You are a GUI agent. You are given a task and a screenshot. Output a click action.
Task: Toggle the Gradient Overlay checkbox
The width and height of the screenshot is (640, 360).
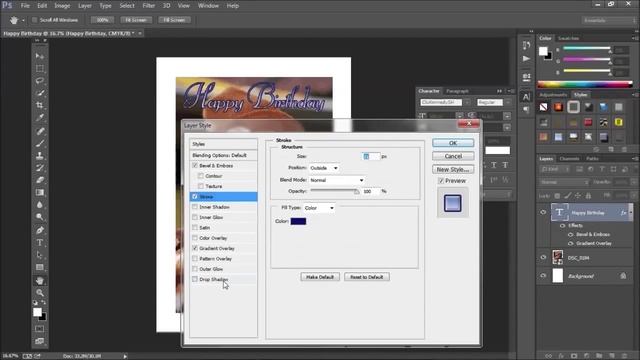coord(195,248)
